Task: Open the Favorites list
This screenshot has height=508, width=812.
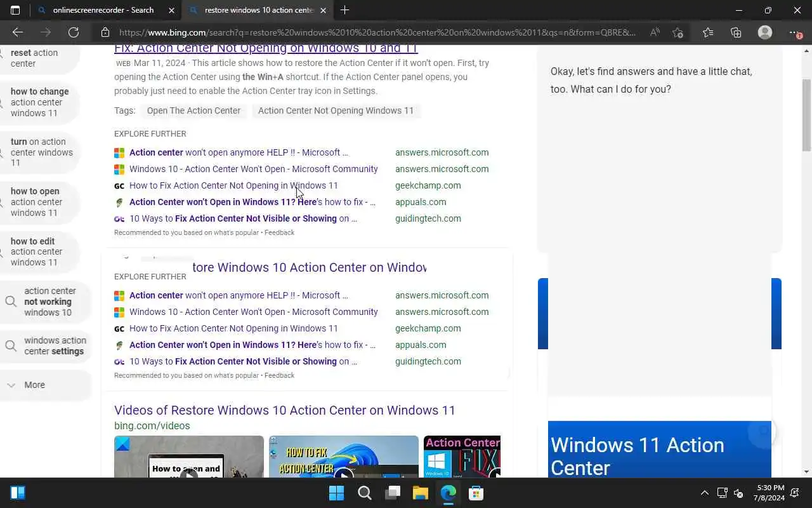Action: point(708,32)
